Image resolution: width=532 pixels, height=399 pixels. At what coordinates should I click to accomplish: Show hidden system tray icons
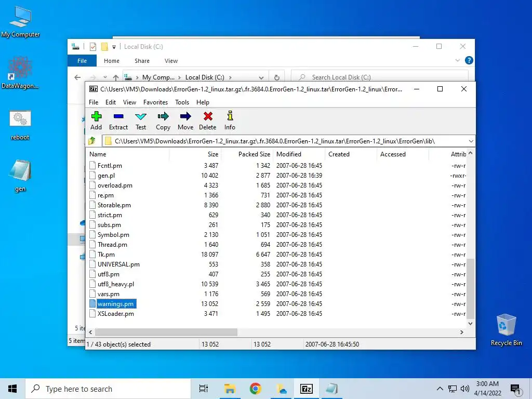coord(440,389)
